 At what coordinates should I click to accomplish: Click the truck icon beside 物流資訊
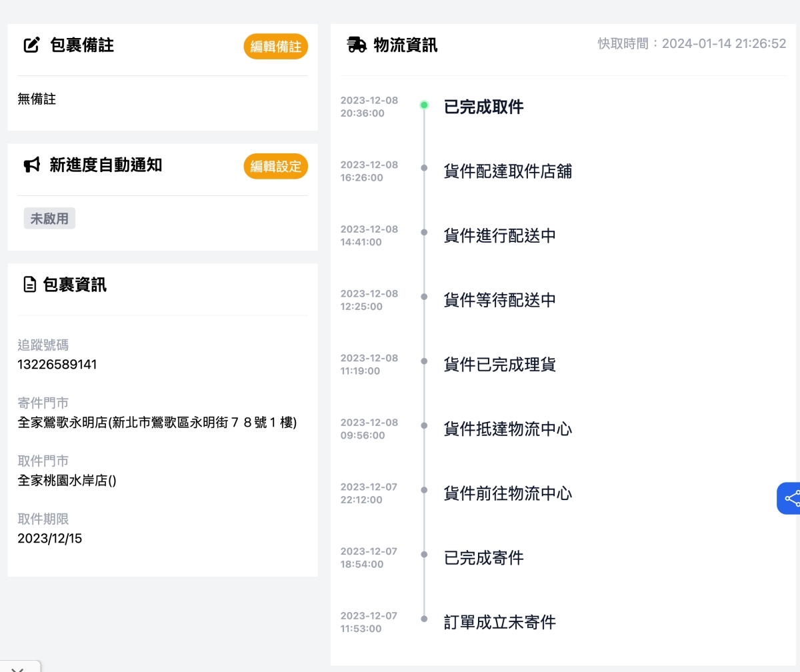click(x=357, y=45)
